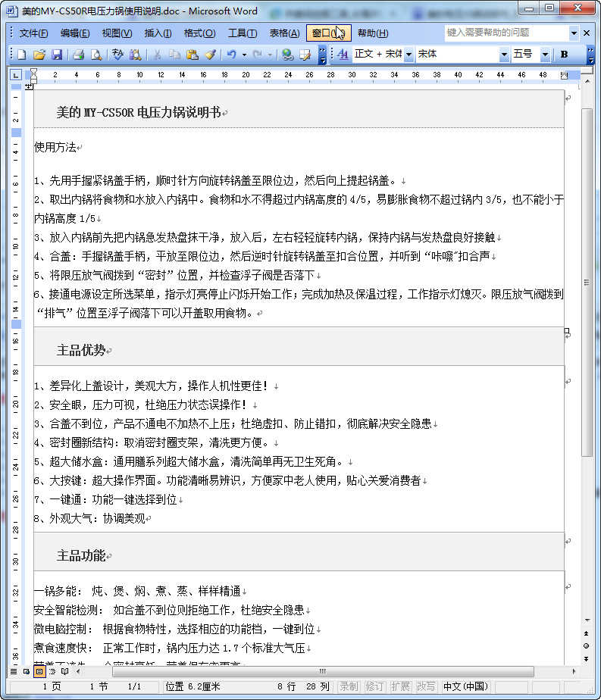
Task: Insert hyperlink with globe icon
Action: 287,55
